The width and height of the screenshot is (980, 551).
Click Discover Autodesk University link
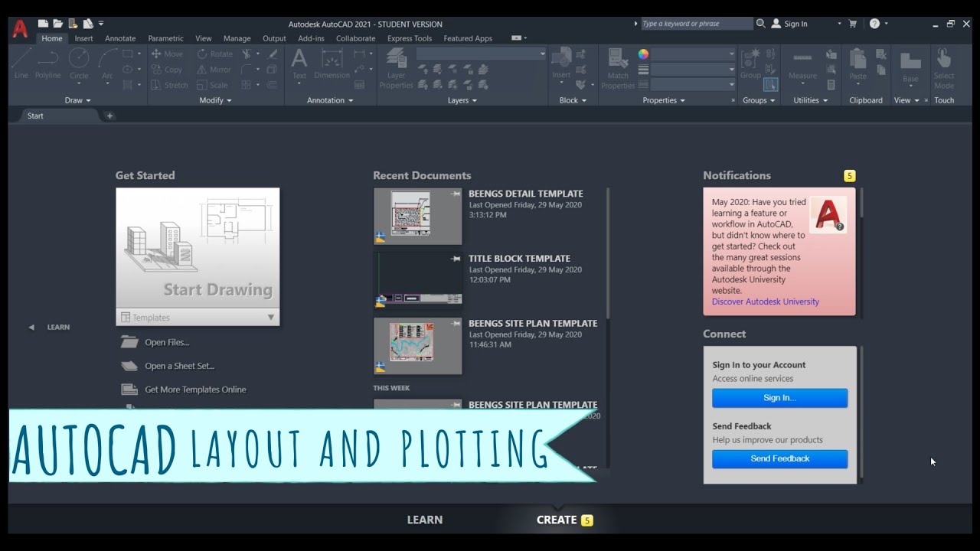[766, 302]
